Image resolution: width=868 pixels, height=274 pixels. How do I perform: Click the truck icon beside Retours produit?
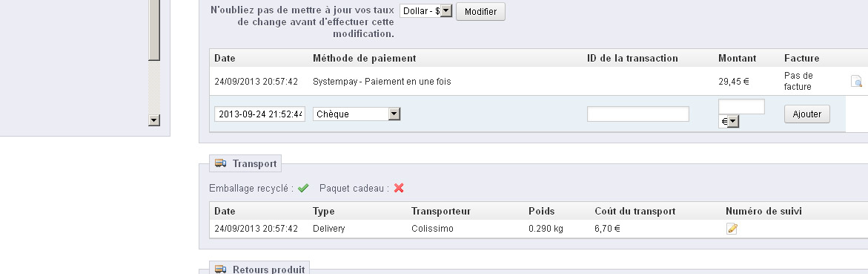220,270
